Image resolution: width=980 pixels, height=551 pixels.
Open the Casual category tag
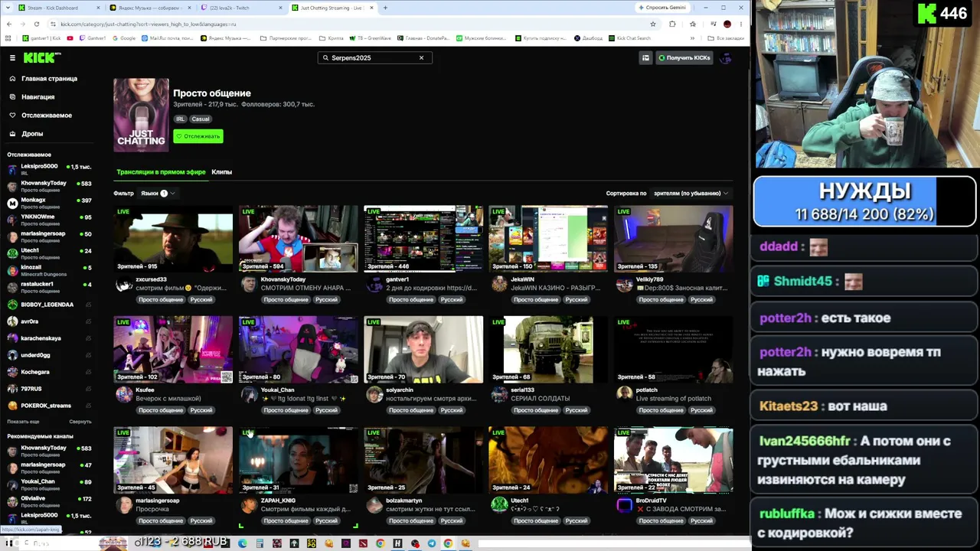[201, 119]
